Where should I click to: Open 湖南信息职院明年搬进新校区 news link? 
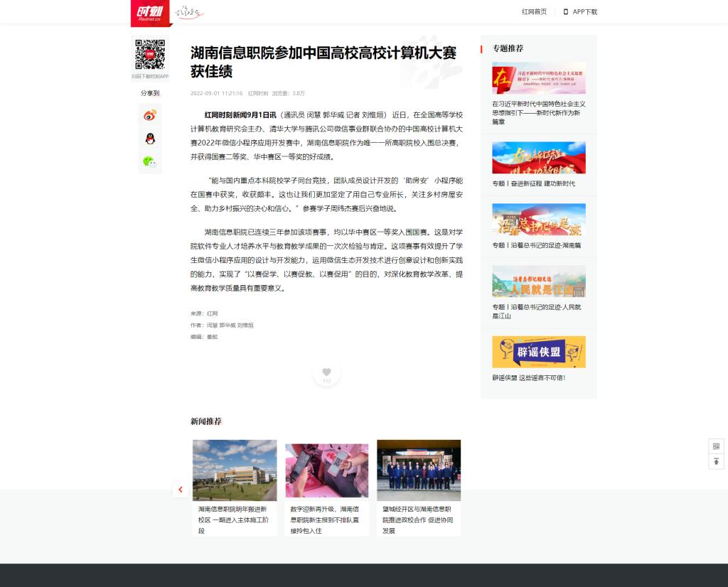point(233,519)
